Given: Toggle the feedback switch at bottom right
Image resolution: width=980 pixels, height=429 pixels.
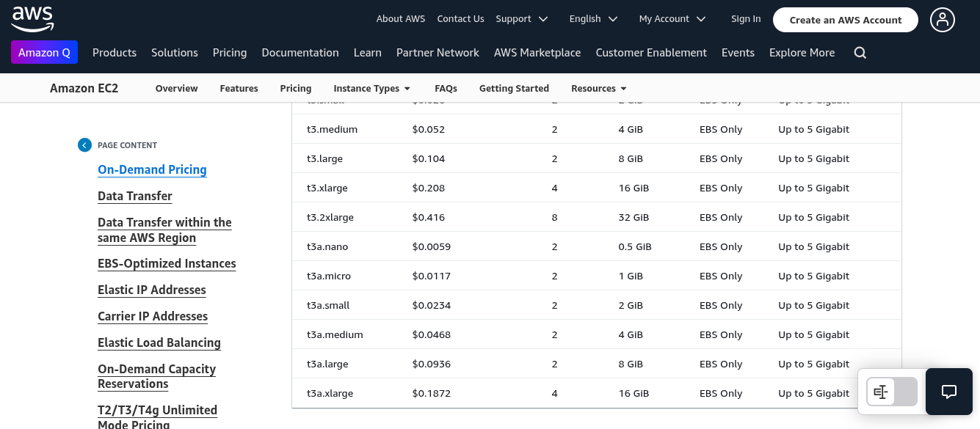Looking at the screenshot, I should coord(891,392).
